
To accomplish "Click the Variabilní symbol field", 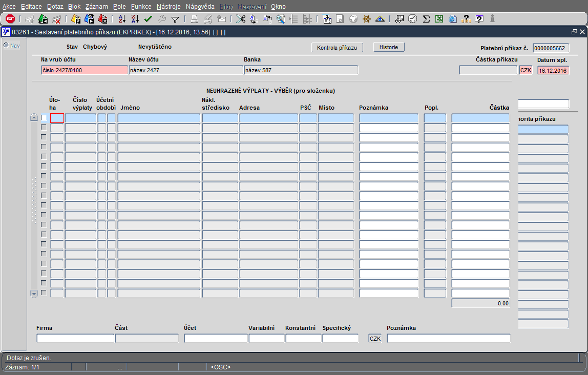I will 267,338.
